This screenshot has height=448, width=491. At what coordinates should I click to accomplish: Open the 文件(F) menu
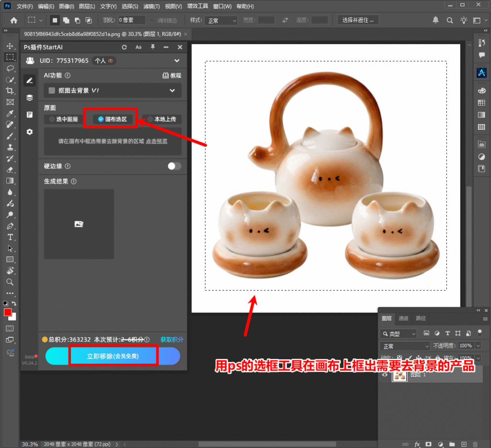pyautogui.click(x=24, y=6)
